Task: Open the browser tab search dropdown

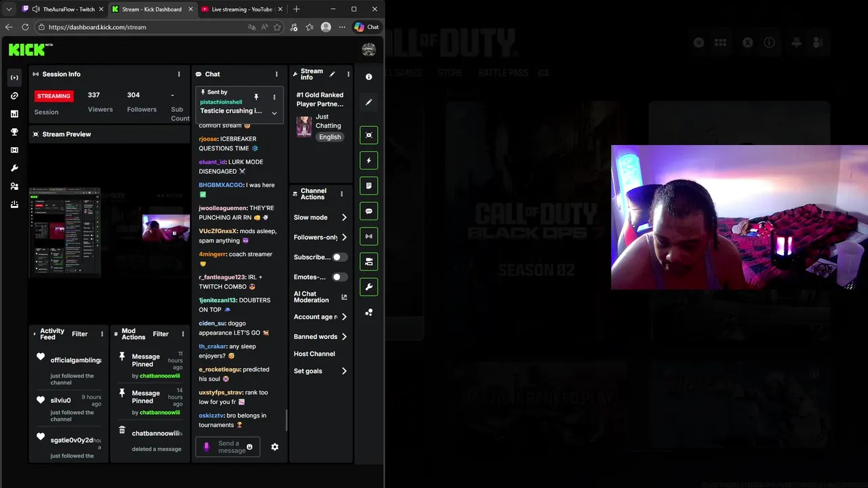Action: [x=9, y=9]
